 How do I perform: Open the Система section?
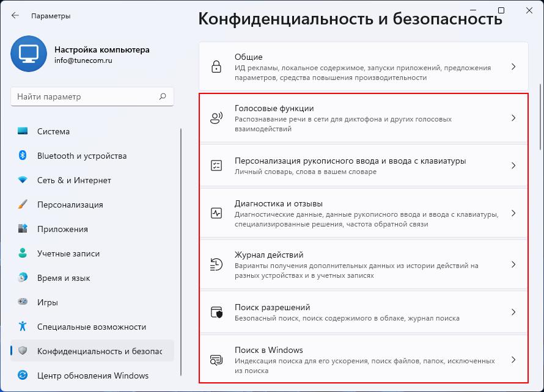[92, 131]
